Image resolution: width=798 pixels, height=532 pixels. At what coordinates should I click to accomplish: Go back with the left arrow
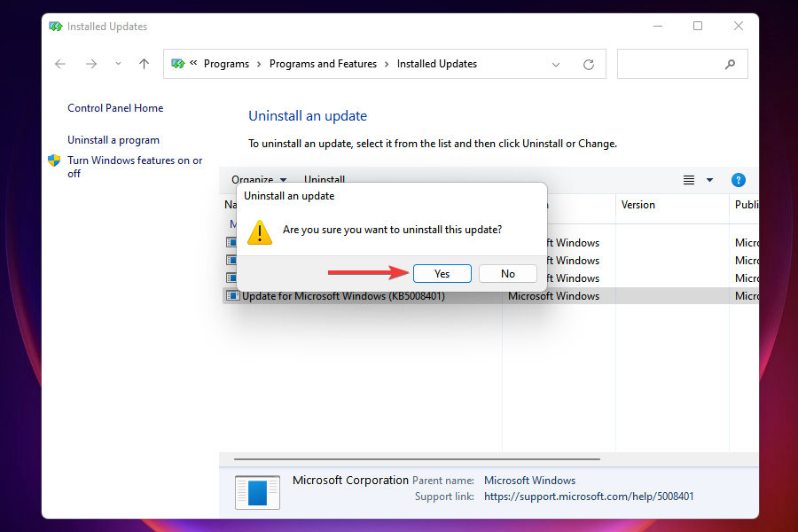coord(60,64)
